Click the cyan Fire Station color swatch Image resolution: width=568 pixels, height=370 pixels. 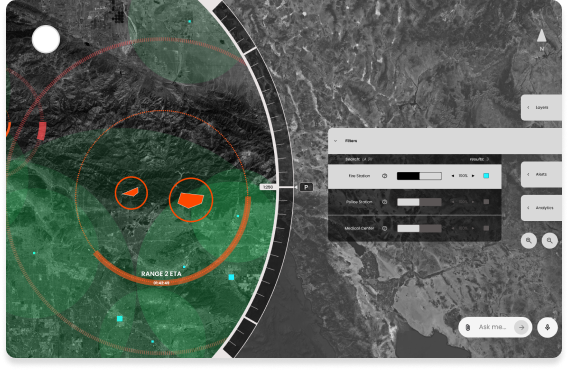coord(486,176)
